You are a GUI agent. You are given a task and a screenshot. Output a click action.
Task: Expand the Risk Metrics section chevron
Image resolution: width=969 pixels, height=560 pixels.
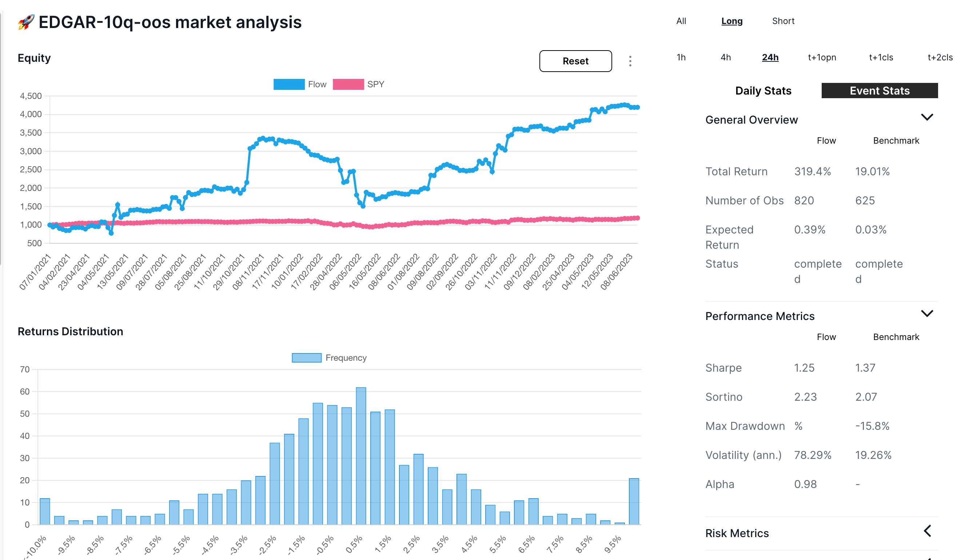pyautogui.click(x=927, y=531)
